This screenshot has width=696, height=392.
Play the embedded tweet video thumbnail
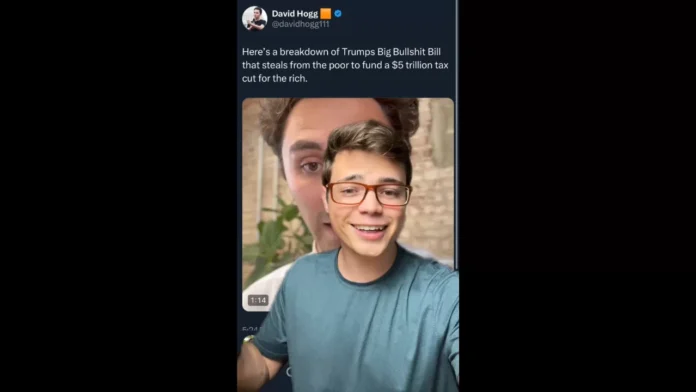(x=348, y=204)
